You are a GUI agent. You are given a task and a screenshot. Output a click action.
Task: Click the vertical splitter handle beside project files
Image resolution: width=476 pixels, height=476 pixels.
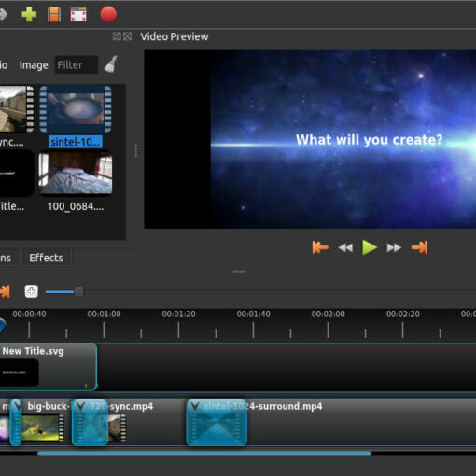136,150
